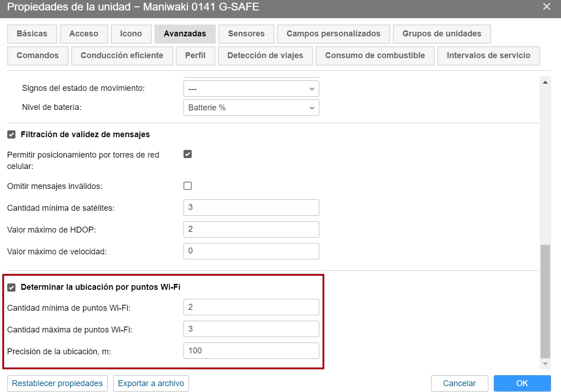Disable Determinar la ubicación por puntos Wi-Fi

11,287
